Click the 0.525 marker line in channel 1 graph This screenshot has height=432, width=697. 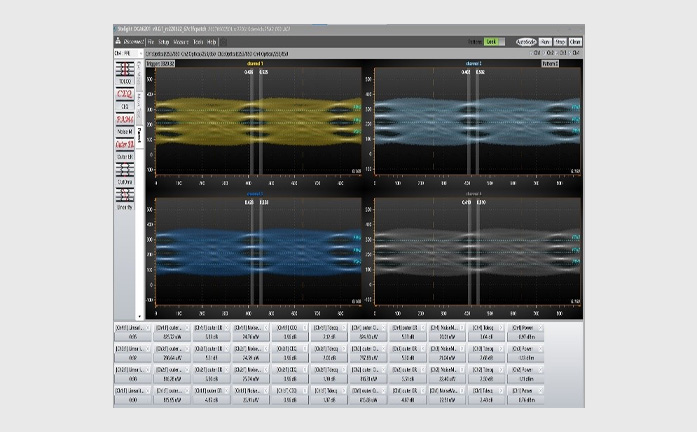tap(261, 120)
